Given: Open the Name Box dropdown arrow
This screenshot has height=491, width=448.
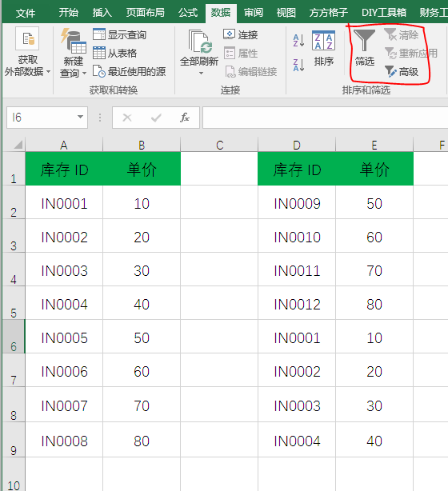Looking at the screenshot, I should pyautogui.click(x=81, y=117).
